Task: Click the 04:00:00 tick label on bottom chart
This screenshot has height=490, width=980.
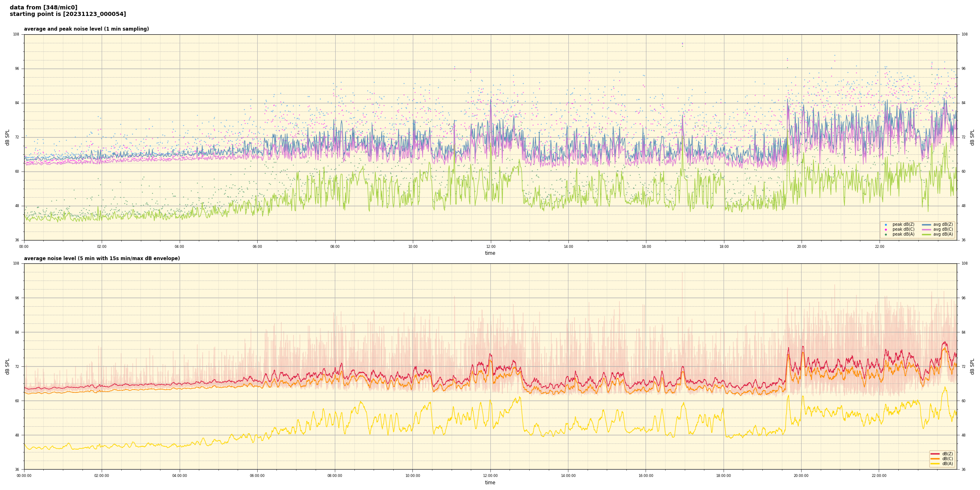Action: tap(179, 476)
